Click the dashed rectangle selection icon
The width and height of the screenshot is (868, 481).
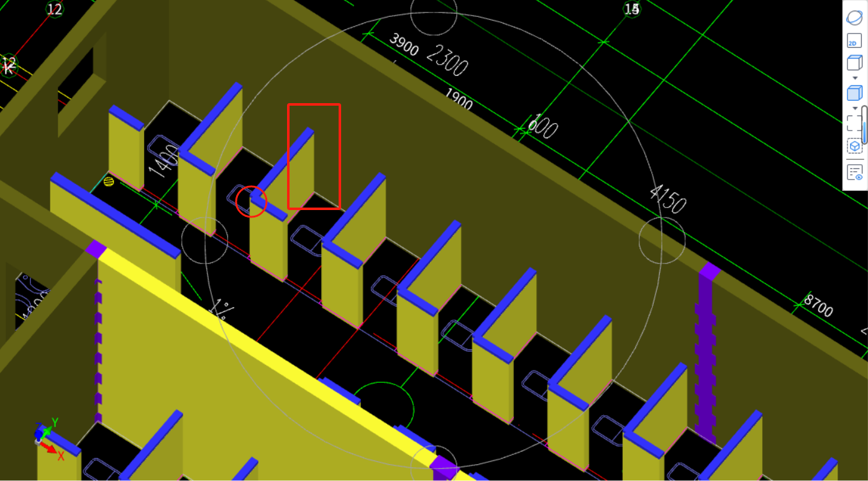(x=853, y=123)
